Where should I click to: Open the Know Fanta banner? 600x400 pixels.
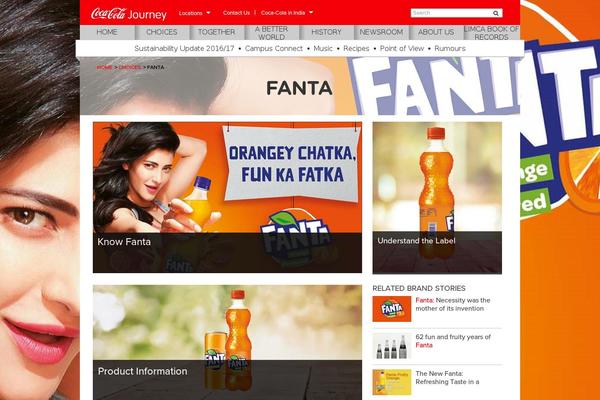(227, 198)
